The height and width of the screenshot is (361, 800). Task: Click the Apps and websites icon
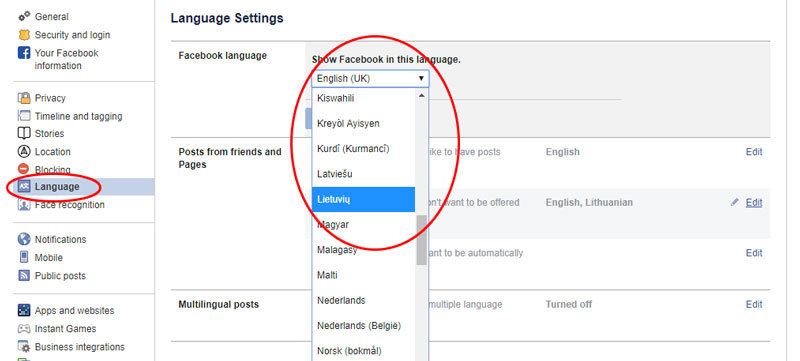click(x=24, y=310)
